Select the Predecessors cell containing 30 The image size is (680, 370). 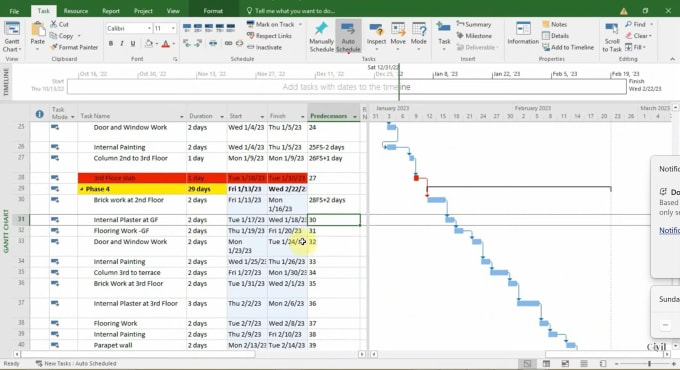(333, 220)
